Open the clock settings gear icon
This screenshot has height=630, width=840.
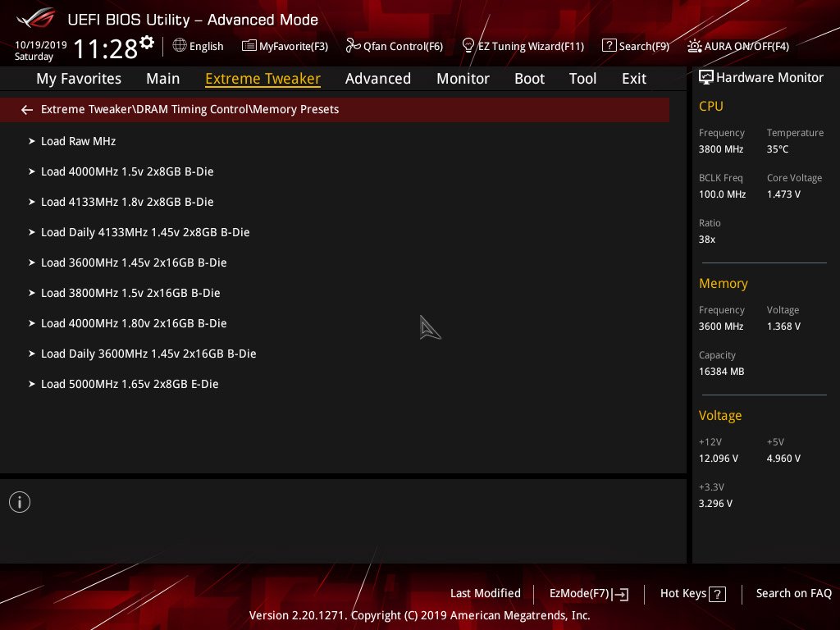click(x=147, y=42)
